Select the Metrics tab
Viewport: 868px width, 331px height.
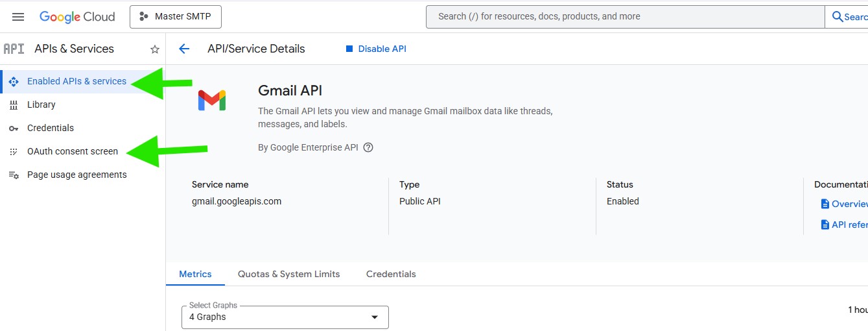[x=195, y=274]
